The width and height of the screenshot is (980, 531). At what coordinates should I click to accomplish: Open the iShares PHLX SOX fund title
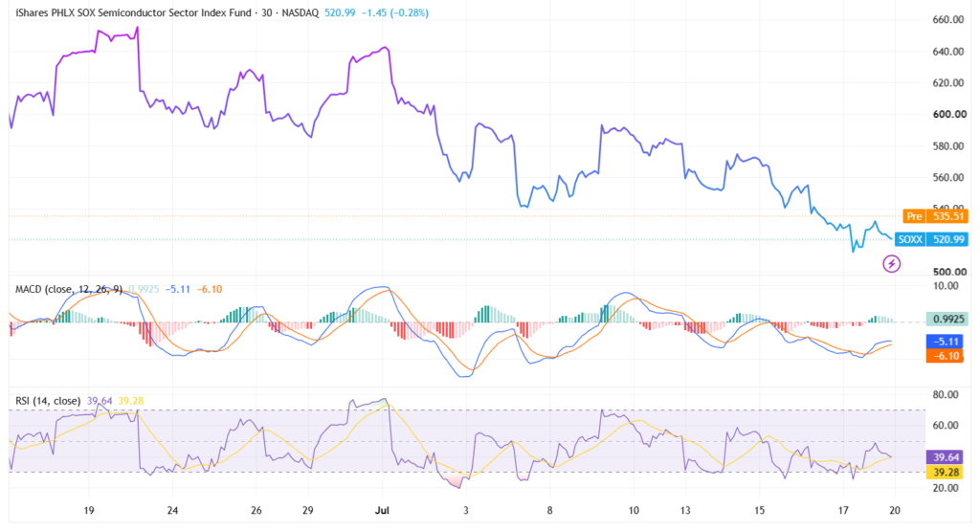[136, 12]
